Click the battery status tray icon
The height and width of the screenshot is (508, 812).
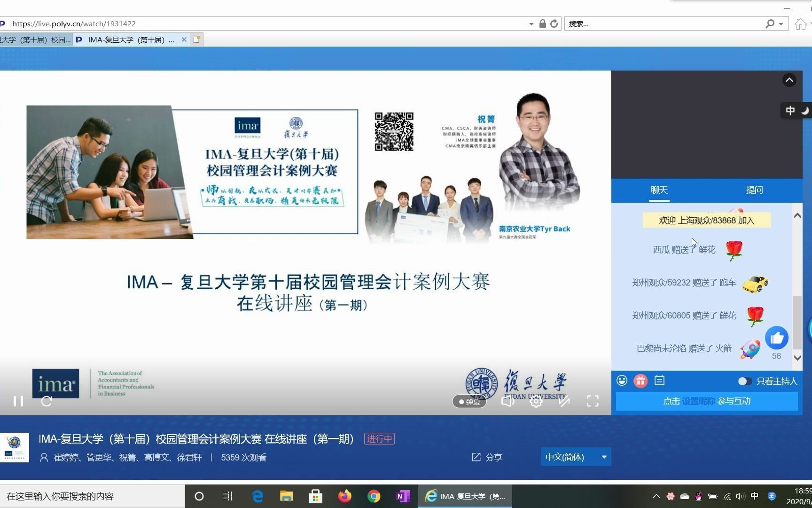713,496
